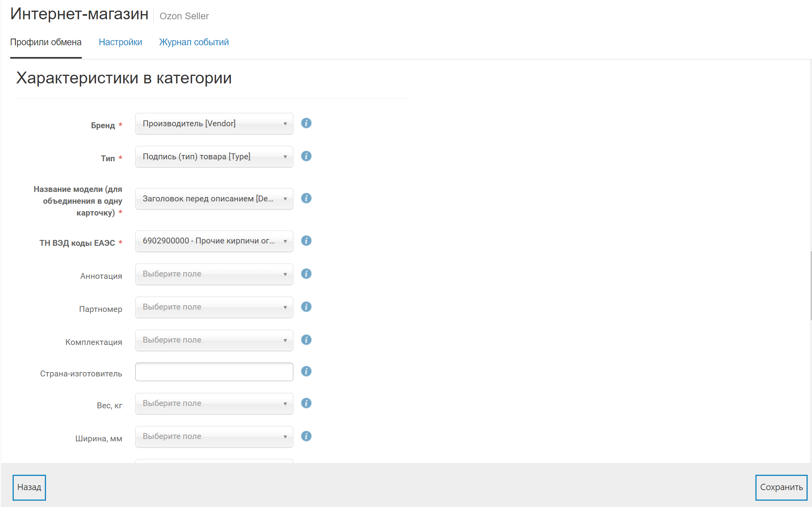Image resolution: width=812 pixels, height=507 pixels.
Task: Focus the Страна-изготовитель text input
Action: (214, 372)
